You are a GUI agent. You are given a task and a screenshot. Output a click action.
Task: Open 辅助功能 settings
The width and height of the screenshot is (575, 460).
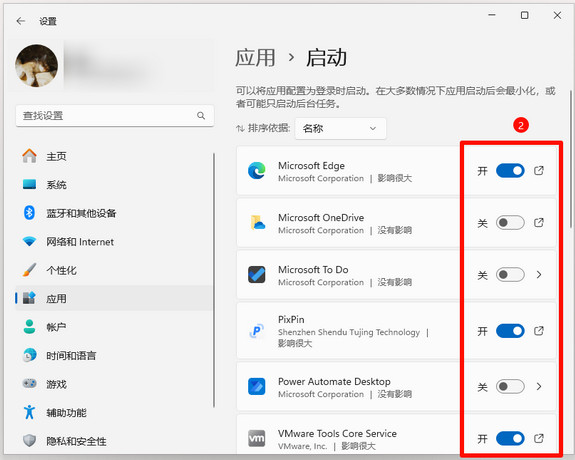click(x=114, y=413)
